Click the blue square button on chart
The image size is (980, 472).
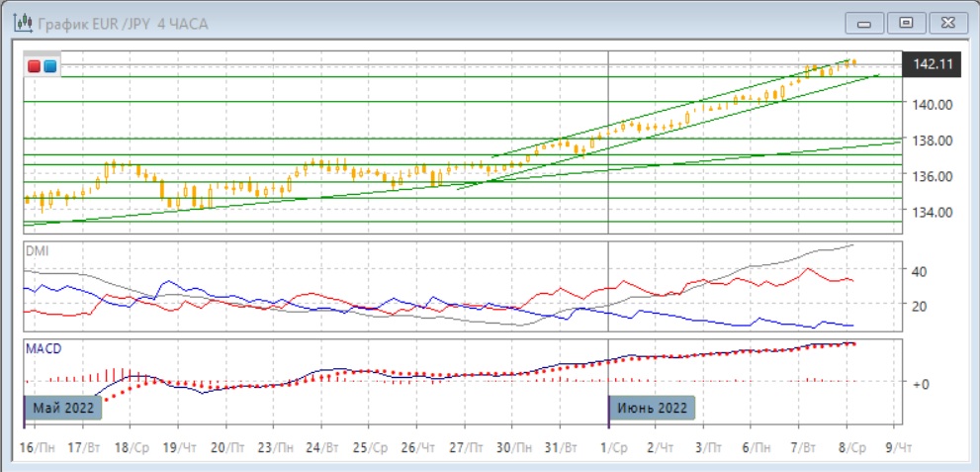(x=49, y=66)
